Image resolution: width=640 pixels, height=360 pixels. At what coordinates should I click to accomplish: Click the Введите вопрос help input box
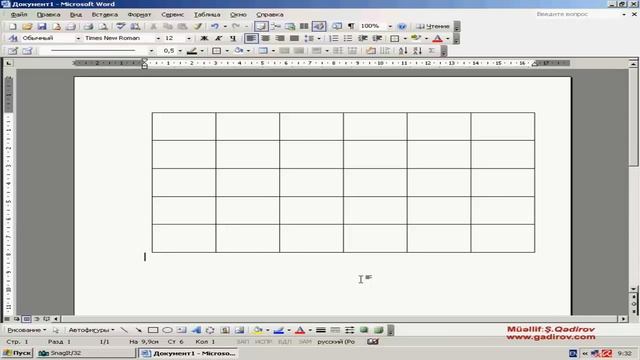click(x=578, y=14)
